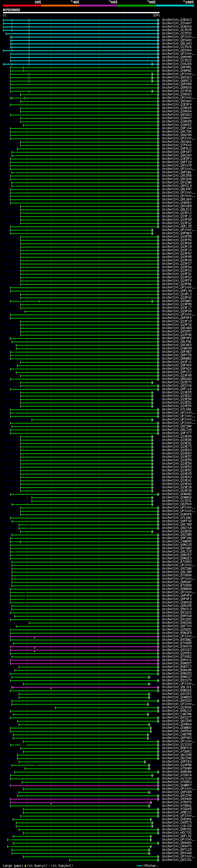This screenshot has height=868, width=197.
Task: Open hit UniRef100_Q8LPH7
Action: click(x=176, y=189)
